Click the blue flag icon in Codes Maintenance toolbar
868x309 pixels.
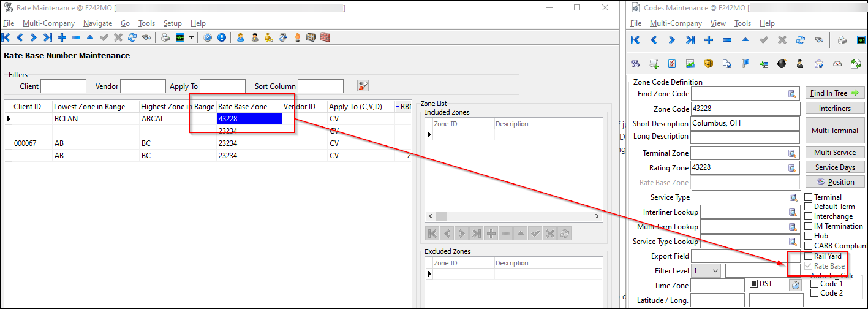[x=745, y=64]
